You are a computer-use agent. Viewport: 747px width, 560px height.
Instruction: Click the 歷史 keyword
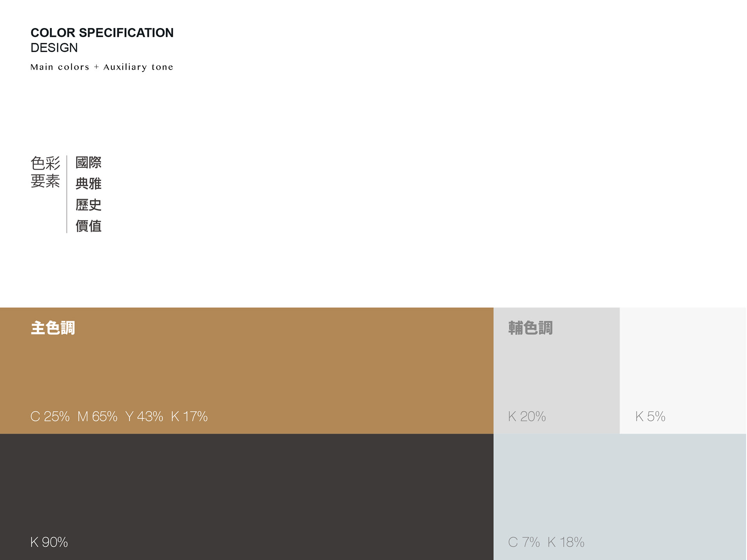(x=88, y=205)
